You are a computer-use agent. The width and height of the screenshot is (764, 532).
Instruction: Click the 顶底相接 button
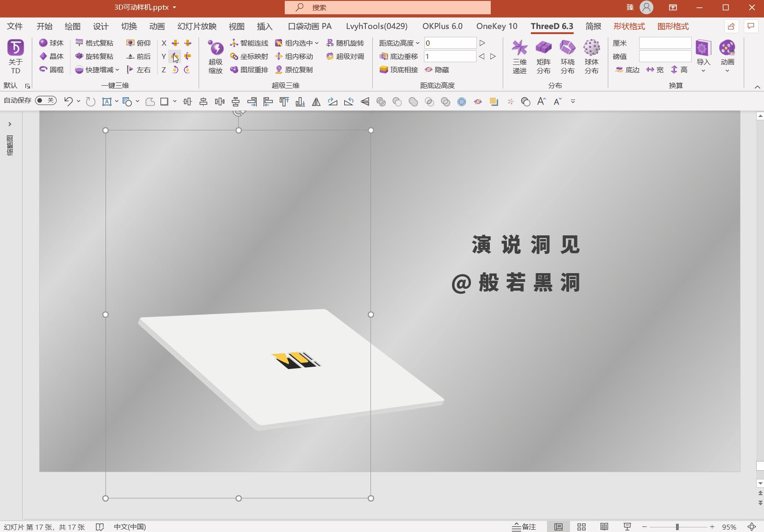(399, 70)
